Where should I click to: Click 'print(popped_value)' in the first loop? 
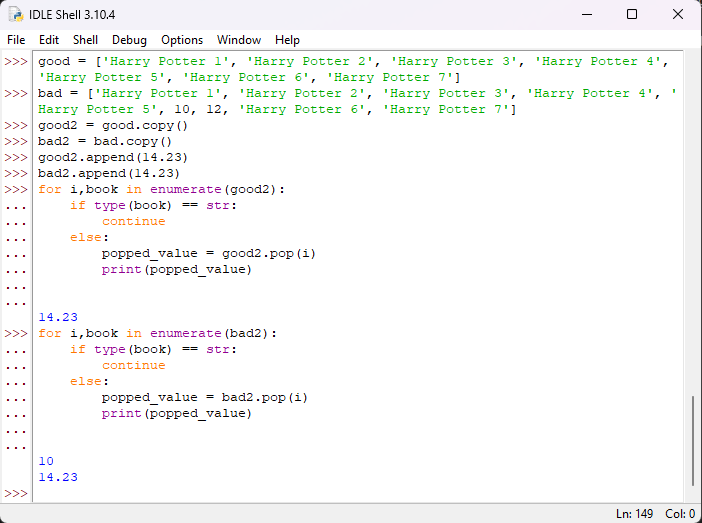177,270
